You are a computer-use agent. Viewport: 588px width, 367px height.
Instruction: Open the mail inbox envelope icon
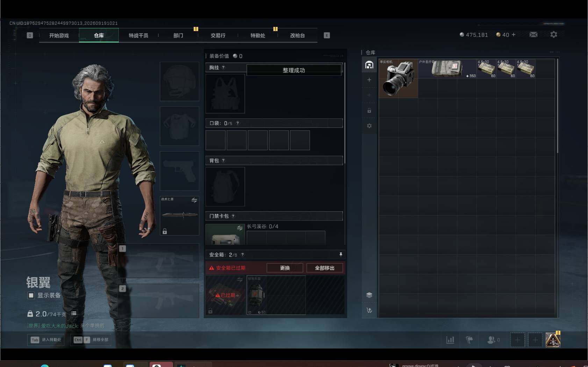click(x=533, y=35)
